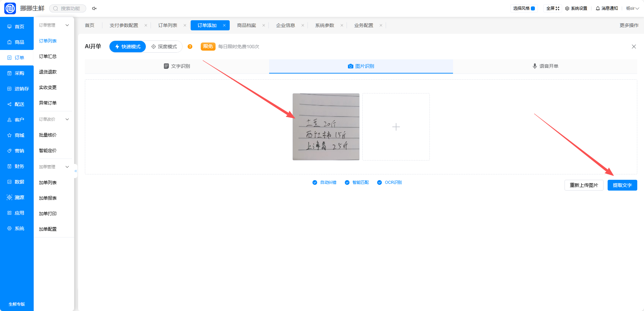Click the 提取文字 button
Screen dimensions: 644x311
coord(622,185)
